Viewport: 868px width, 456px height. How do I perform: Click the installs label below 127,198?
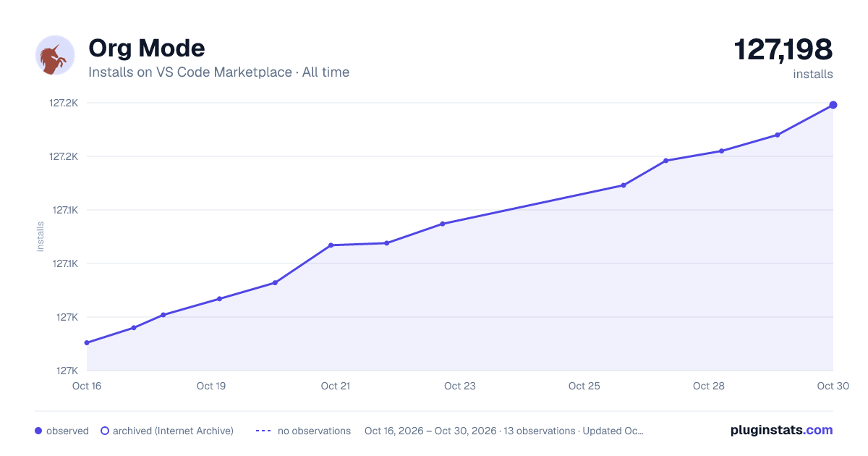tap(813, 74)
